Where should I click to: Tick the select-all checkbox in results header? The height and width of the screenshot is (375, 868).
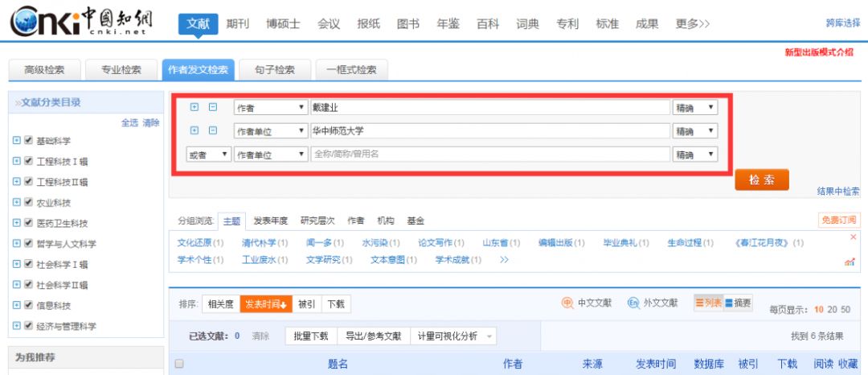[x=179, y=364]
